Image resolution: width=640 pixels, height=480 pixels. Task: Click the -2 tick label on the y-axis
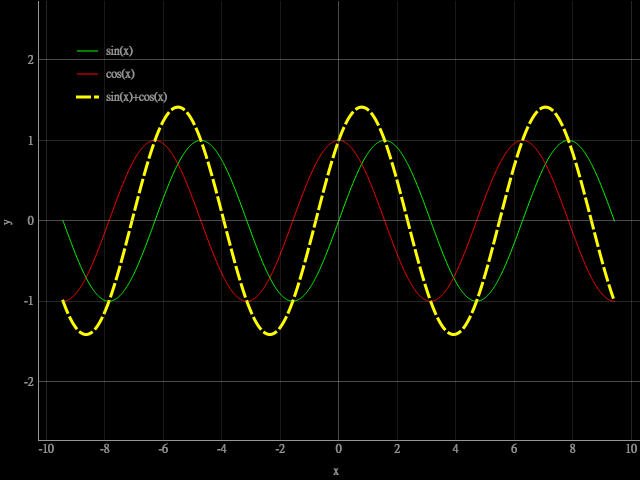29,381
